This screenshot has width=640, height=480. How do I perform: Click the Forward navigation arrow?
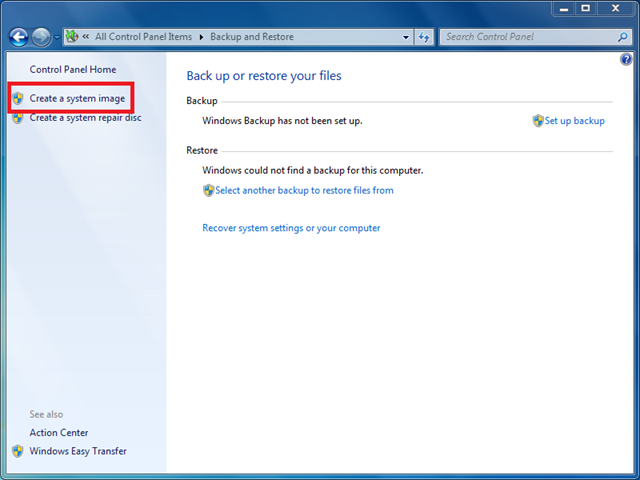(41, 37)
